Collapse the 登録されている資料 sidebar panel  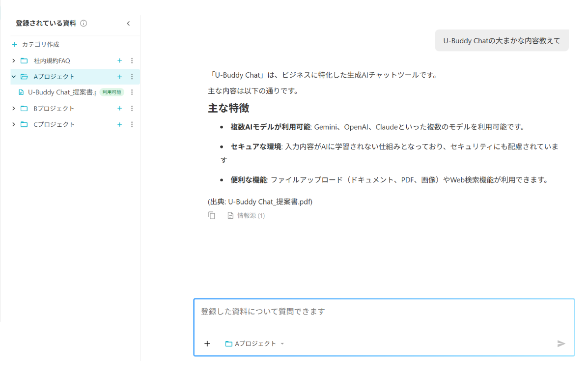coord(128,23)
